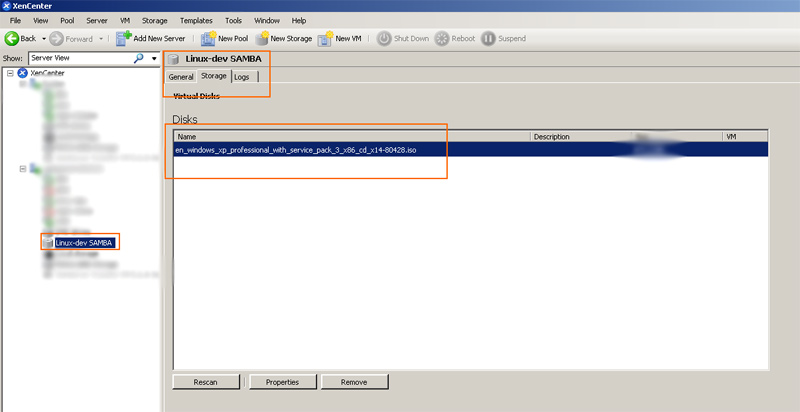The height and width of the screenshot is (412, 800).
Task: Click the Add New Server icon
Action: tap(123, 38)
